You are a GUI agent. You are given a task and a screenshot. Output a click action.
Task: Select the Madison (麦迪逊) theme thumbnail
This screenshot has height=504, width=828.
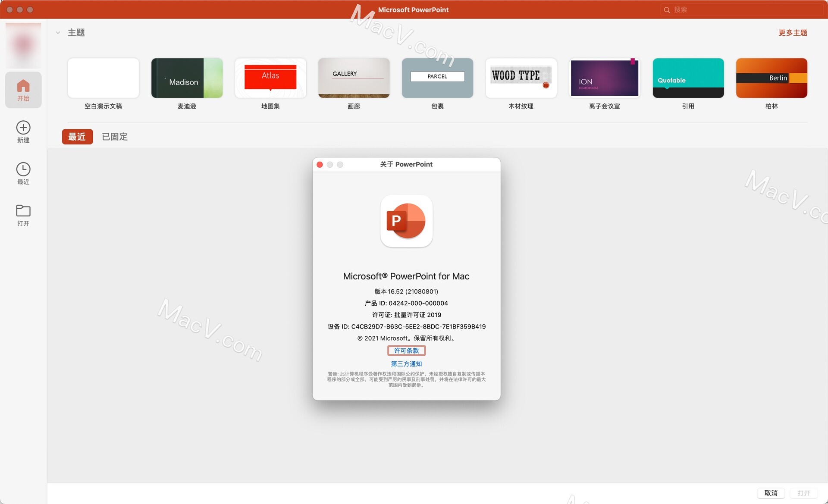[x=187, y=78]
